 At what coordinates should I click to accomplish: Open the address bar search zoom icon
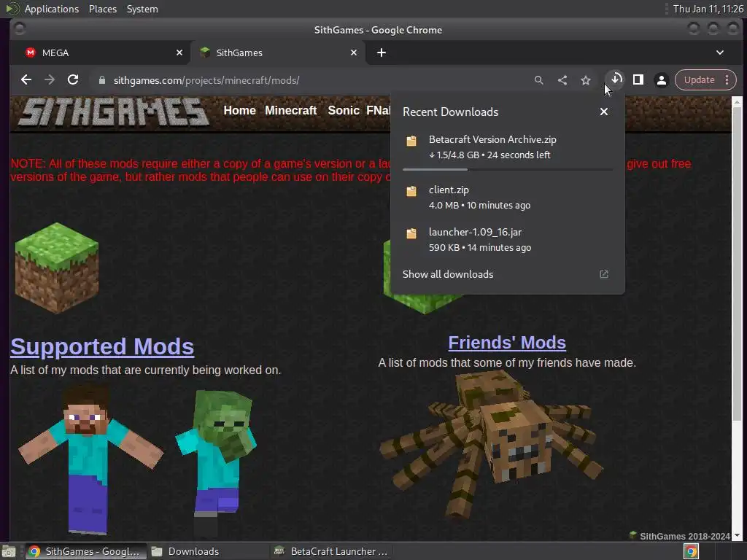pyautogui.click(x=539, y=80)
